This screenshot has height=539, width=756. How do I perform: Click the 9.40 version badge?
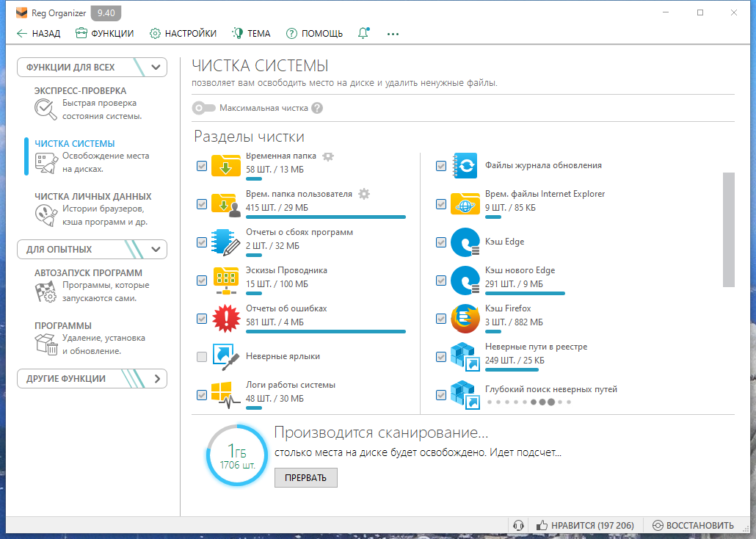point(106,13)
